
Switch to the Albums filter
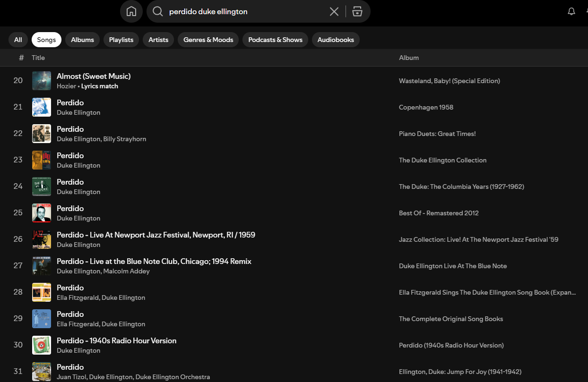82,40
